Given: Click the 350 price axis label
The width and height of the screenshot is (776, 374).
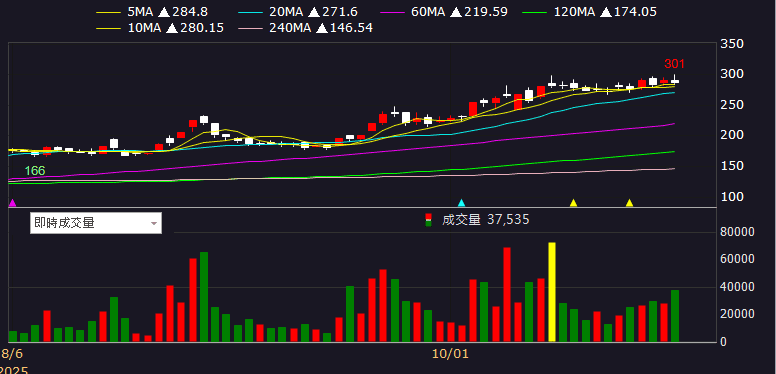Looking at the screenshot, I should (733, 44).
